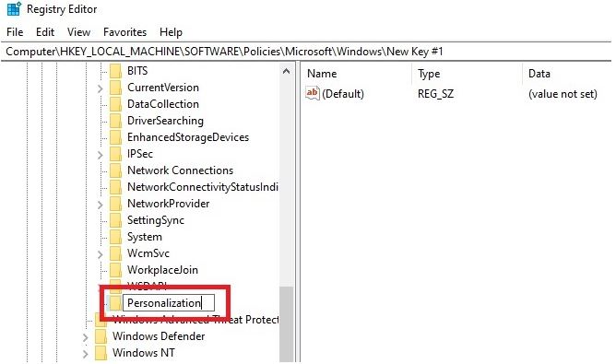Click the tree scroll-up arrow
The height and width of the screenshot is (364, 616).
[x=286, y=72]
